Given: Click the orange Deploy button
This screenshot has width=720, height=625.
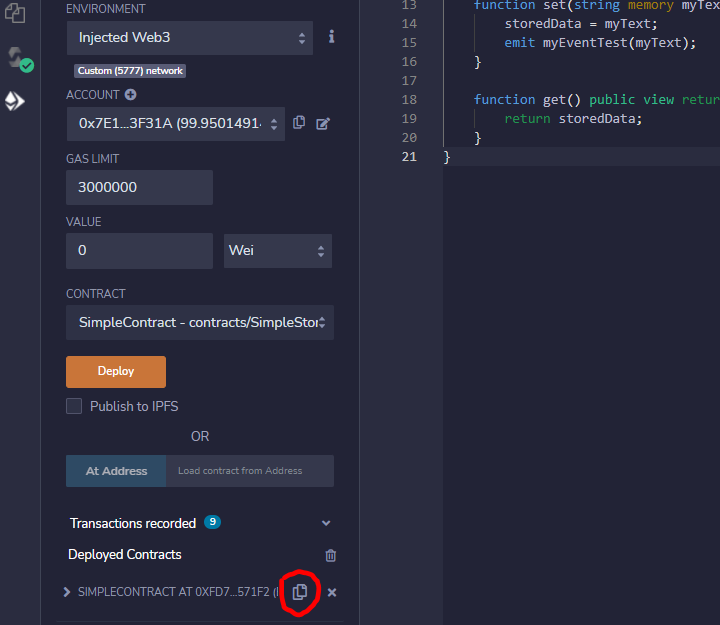Looking at the screenshot, I should 116,371.
